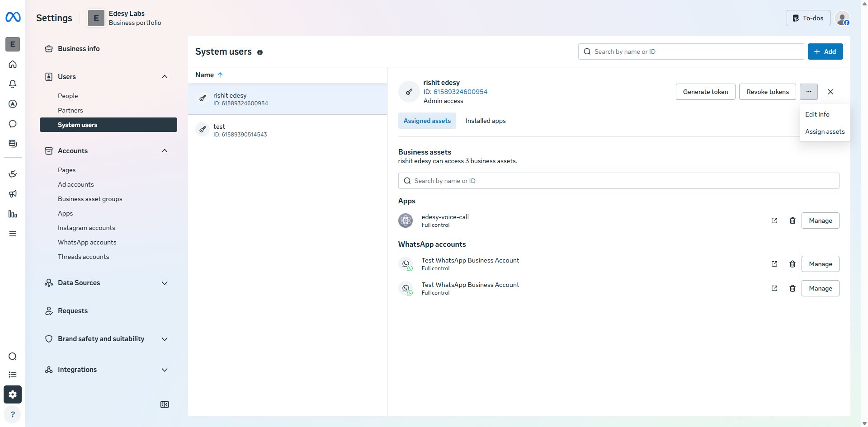Open the Meta logo home link
This screenshot has width=868, height=427.
tap(13, 17)
